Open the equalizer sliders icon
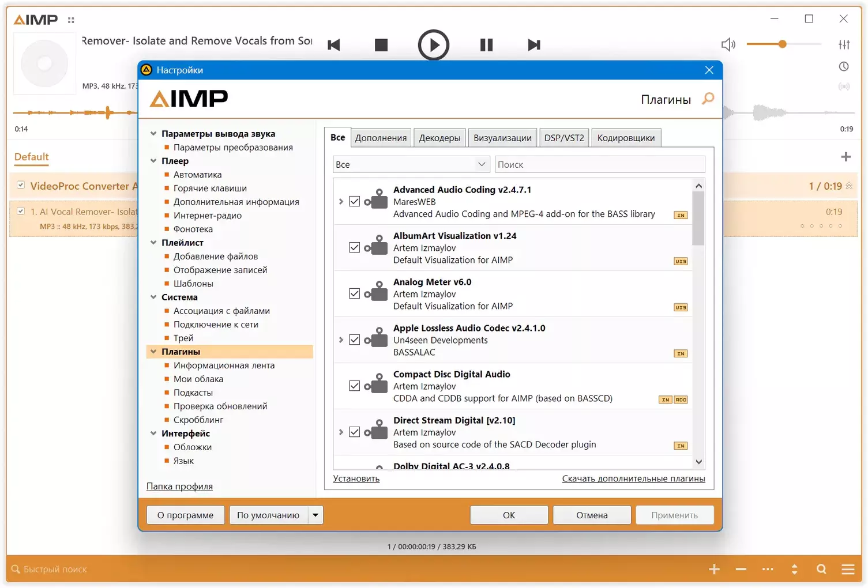Image resolution: width=868 pixels, height=588 pixels. click(844, 44)
